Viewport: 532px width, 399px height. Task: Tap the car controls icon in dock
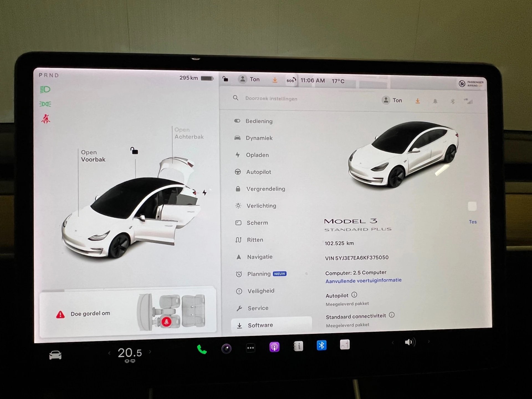[55, 355]
